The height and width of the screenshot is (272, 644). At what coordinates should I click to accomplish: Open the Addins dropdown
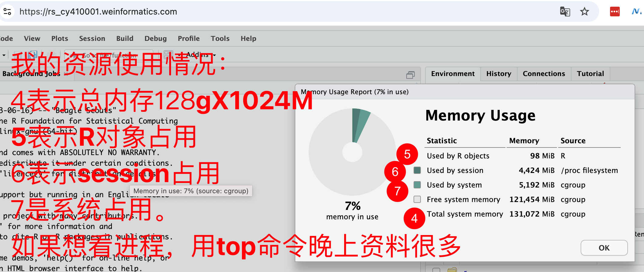click(x=201, y=55)
